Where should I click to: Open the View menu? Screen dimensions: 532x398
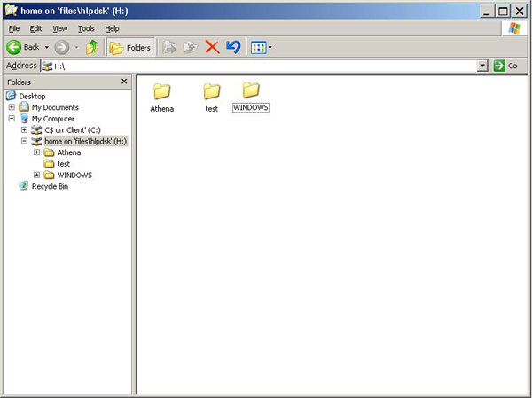tap(59, 29)
